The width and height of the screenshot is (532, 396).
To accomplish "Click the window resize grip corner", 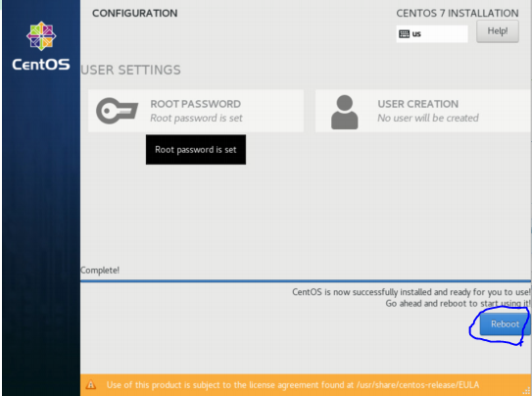I will pos(526,391).
